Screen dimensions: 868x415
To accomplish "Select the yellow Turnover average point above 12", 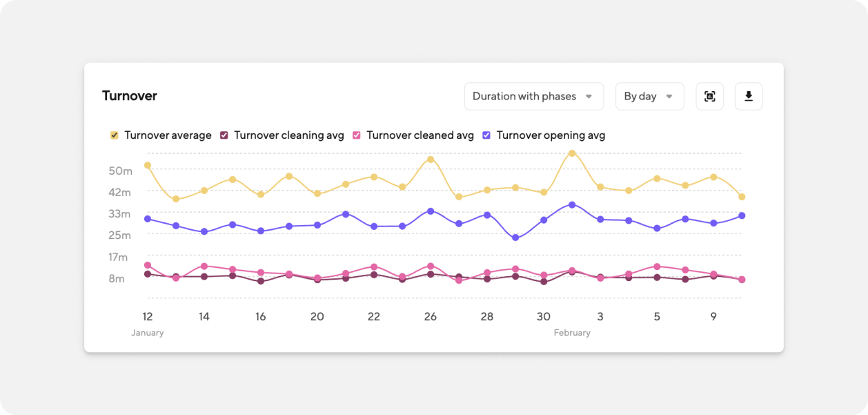I will click(148, 166).
